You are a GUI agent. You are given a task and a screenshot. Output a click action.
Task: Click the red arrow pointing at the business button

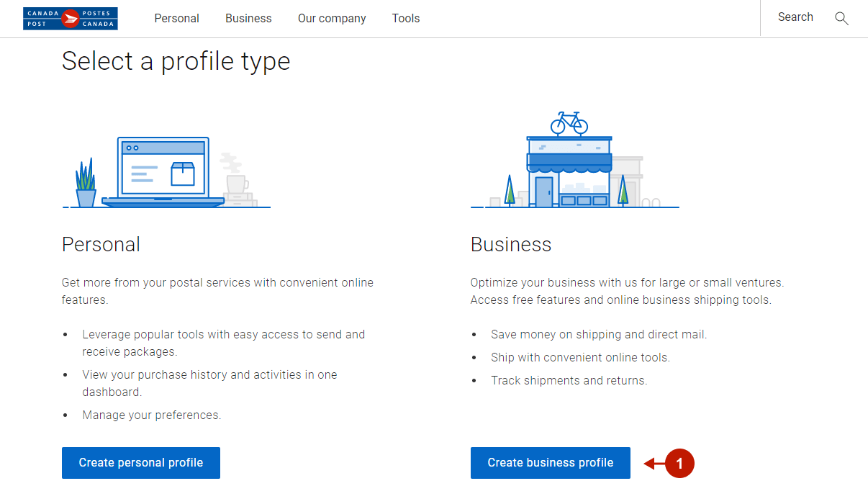pyautogui.click(x=654, y=464)
